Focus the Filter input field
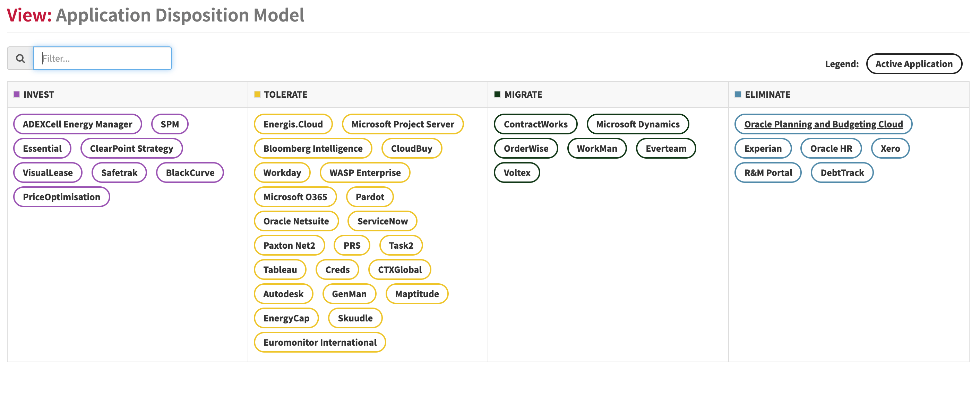The width and height of the screenshot is (980, 399). (x=102, y=58)
